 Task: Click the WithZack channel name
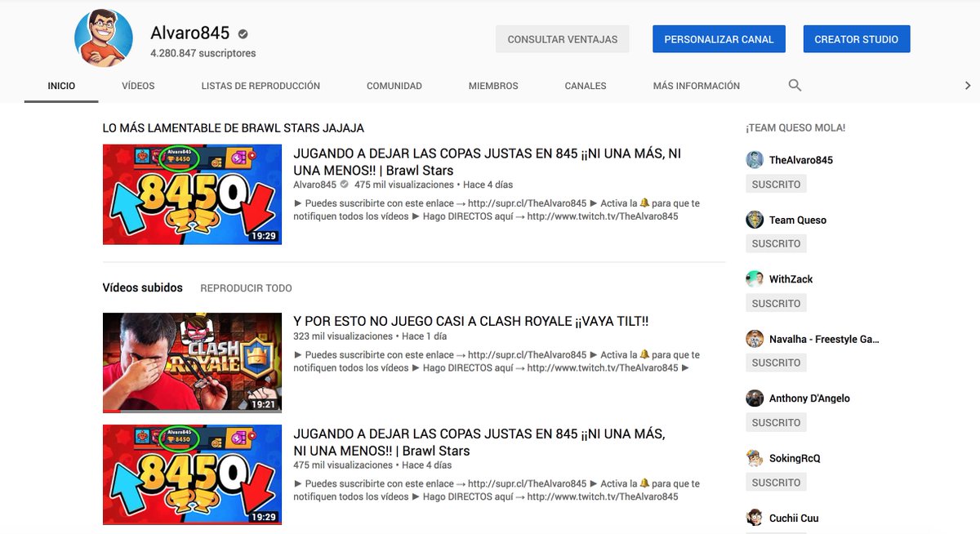(791, 279)
